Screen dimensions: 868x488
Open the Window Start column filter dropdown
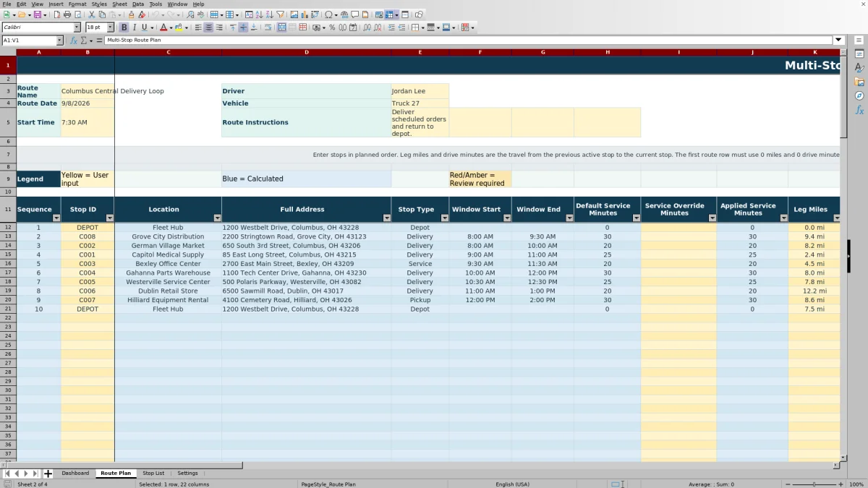(x=506, y=218)
